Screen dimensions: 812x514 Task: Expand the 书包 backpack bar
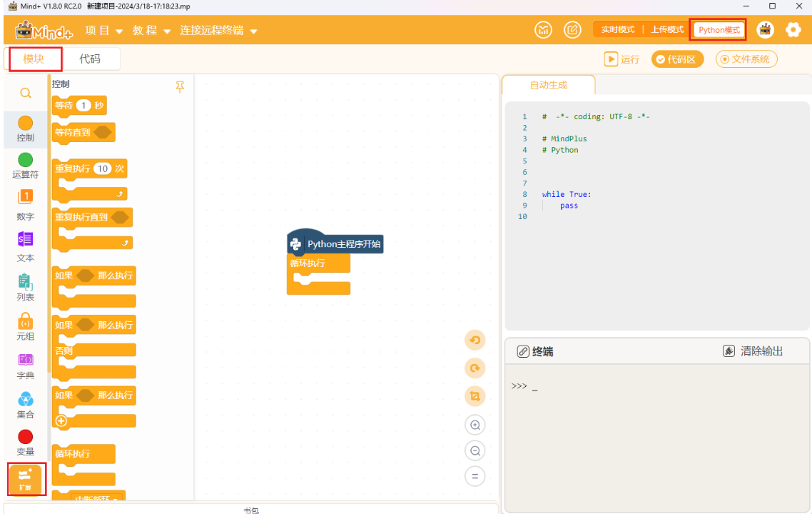point(251,510)
